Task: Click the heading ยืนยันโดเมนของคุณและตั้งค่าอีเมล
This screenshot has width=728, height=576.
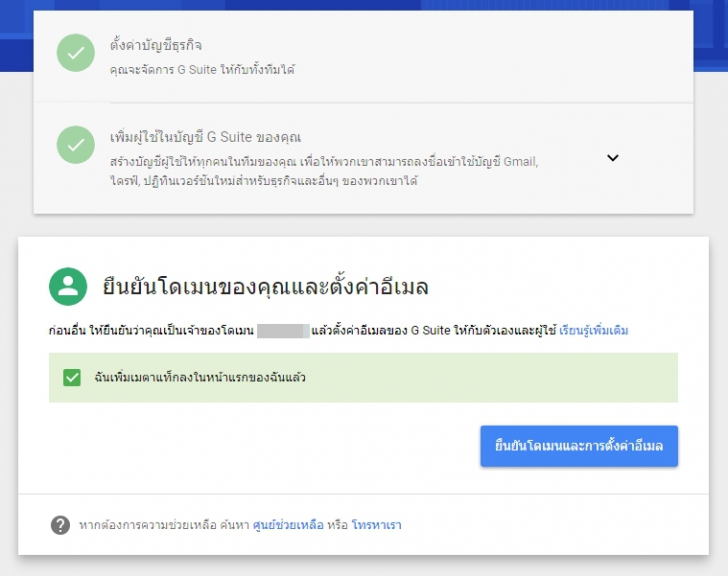Action: [266, 288]
